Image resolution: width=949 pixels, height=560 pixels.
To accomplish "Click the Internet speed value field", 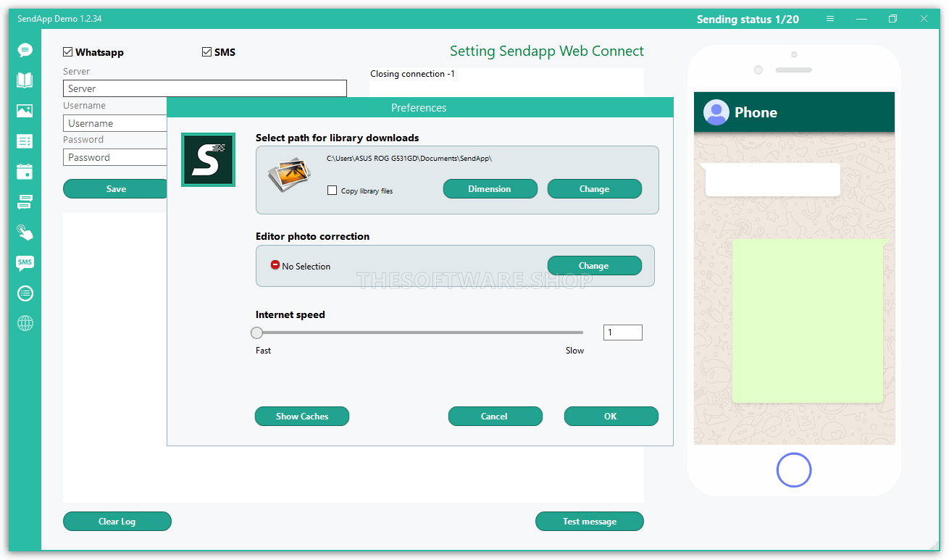I will [623, 333].
